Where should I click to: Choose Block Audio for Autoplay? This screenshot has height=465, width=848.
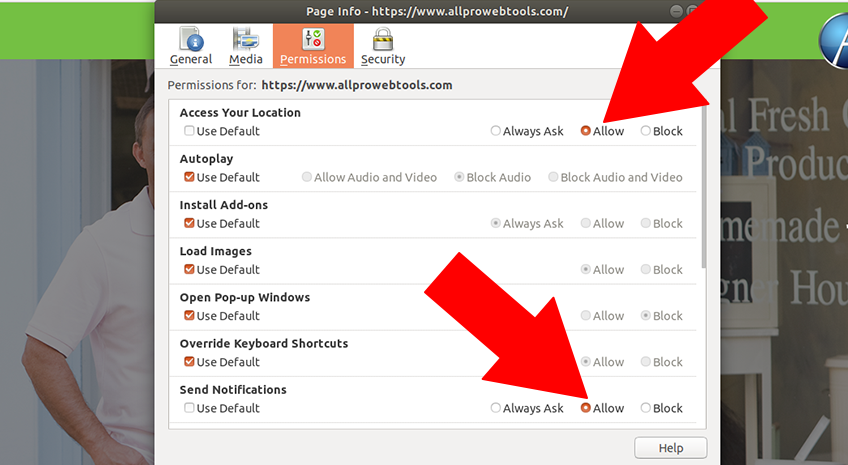[x=459, y=177]
